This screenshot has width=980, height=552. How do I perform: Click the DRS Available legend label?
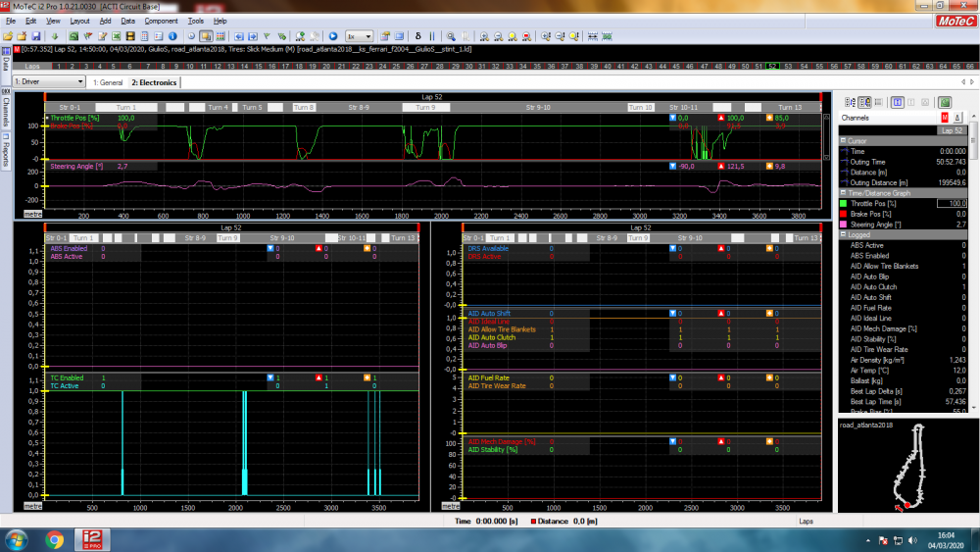point(488,248)
